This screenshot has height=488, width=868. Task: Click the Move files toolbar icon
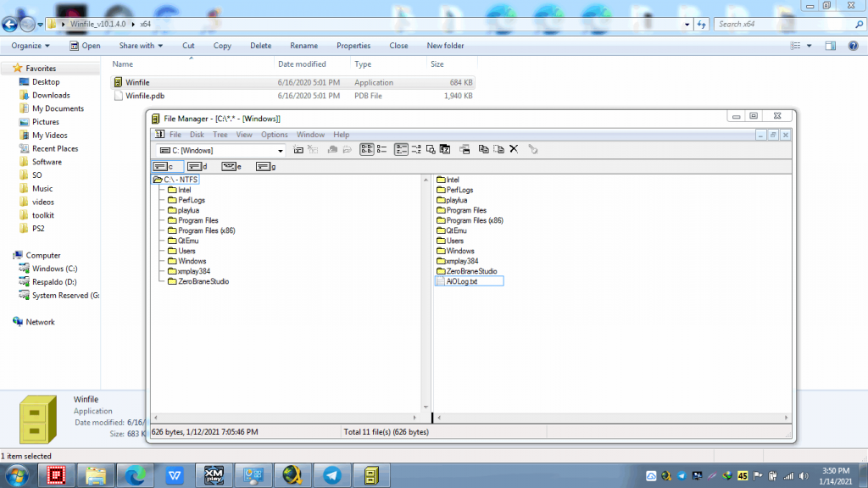[x=498, y=149]
